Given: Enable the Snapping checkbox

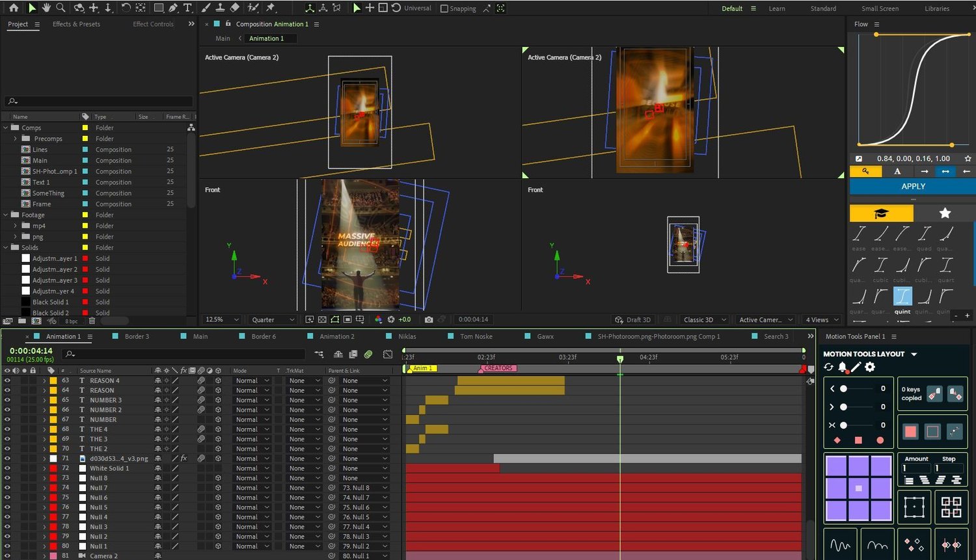Looking at the screenshot, I should pyautogui.click(x=444, y=8).
